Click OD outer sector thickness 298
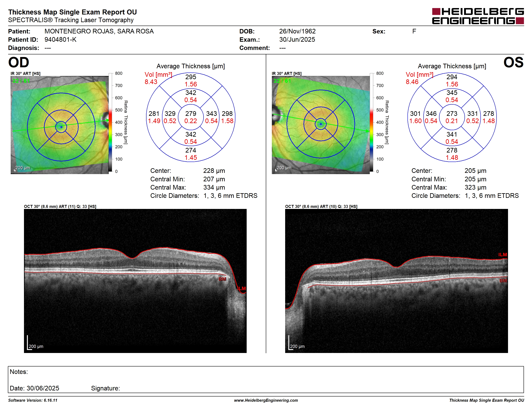The image size is (532, 411). (x=227, y=114)
